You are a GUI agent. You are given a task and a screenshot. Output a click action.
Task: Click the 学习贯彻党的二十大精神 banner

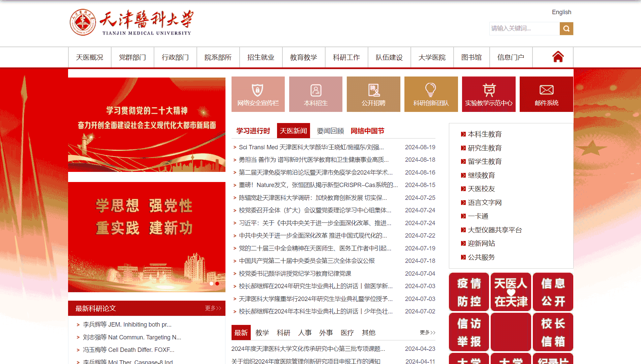147,125
